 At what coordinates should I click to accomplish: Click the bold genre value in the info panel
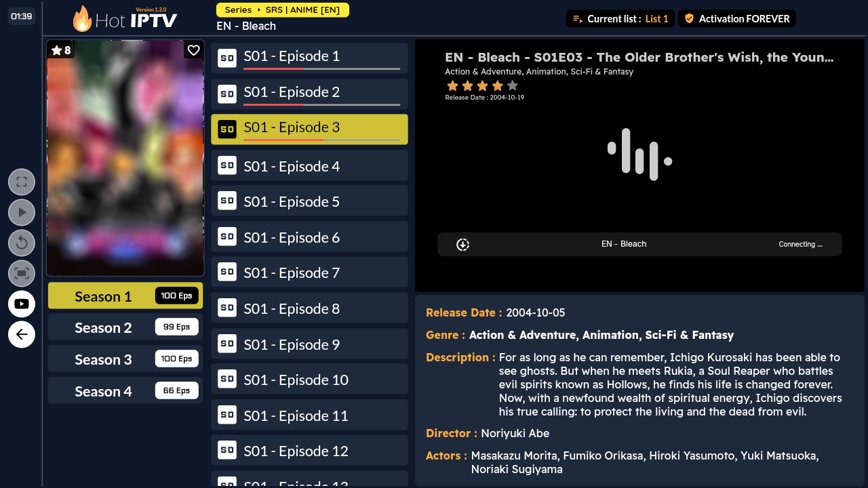pyautogui.click(x=601, y=335)
